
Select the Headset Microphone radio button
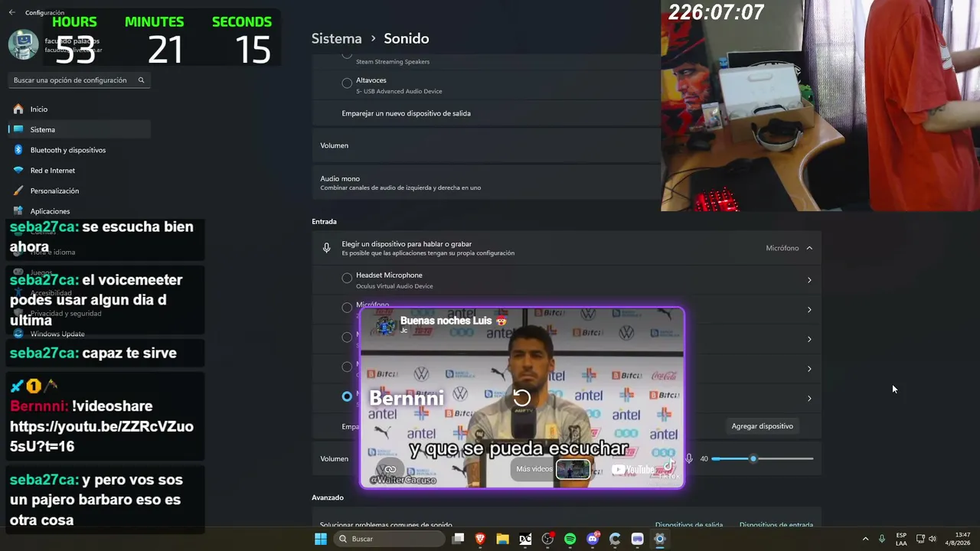[347, 279]
